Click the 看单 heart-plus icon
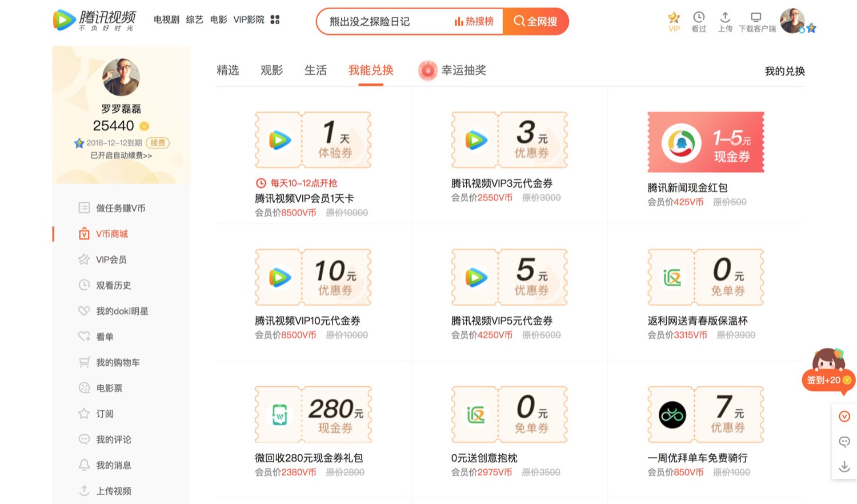The width and height of the screenshot is (857, 504). [84, 336]
